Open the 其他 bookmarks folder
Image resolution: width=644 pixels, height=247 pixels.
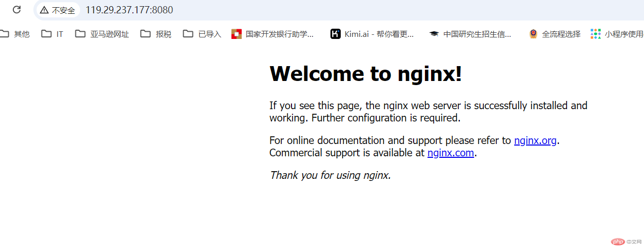(14, 34)
